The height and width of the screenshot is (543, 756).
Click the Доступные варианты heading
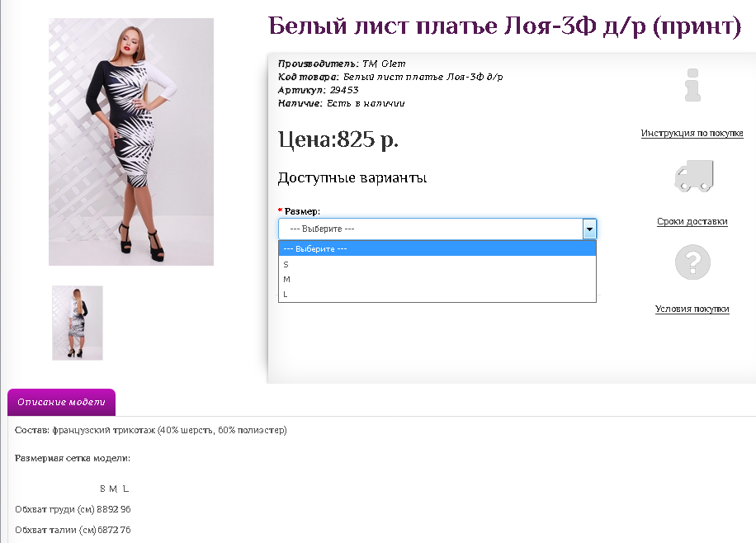352,177
